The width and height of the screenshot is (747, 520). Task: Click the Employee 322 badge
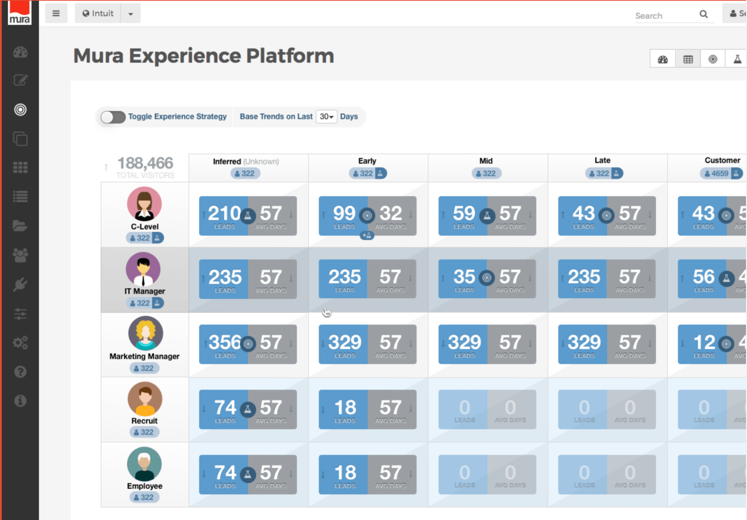[144, 497]
